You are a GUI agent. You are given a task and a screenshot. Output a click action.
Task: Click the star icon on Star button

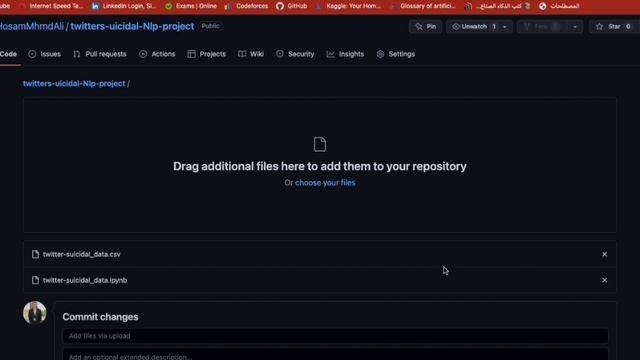pos(599,27)
